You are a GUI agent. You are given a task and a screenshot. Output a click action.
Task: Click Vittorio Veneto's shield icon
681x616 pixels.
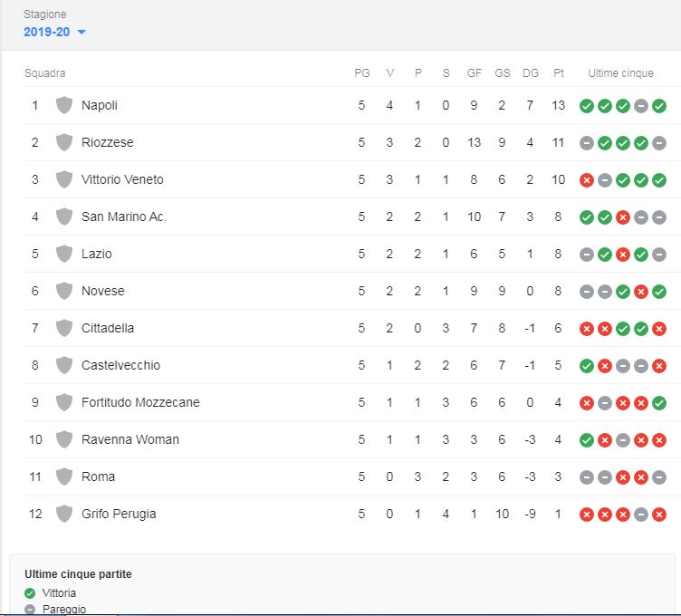click(x=63, y=179)
